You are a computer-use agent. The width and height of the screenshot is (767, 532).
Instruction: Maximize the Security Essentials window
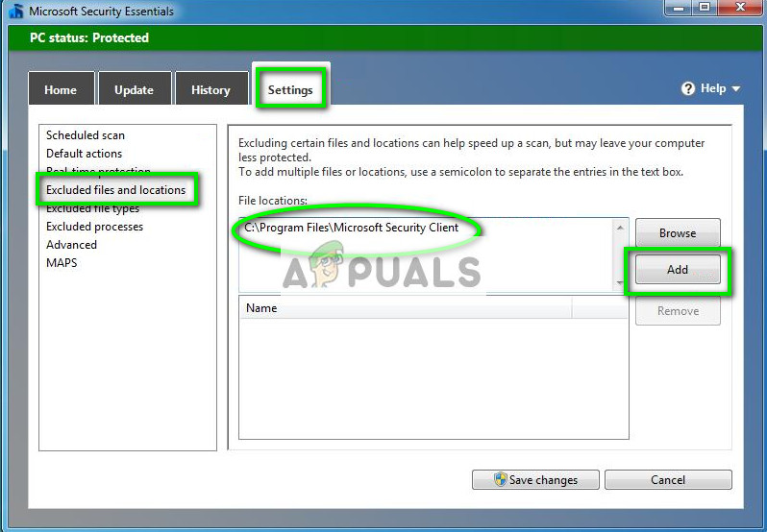tap(704, 8)
